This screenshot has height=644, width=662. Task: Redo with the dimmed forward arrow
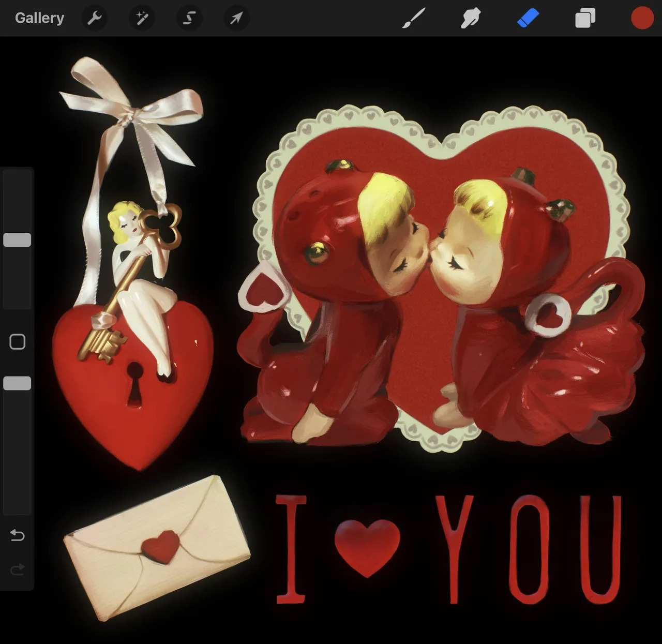click(x=17, y=570)
